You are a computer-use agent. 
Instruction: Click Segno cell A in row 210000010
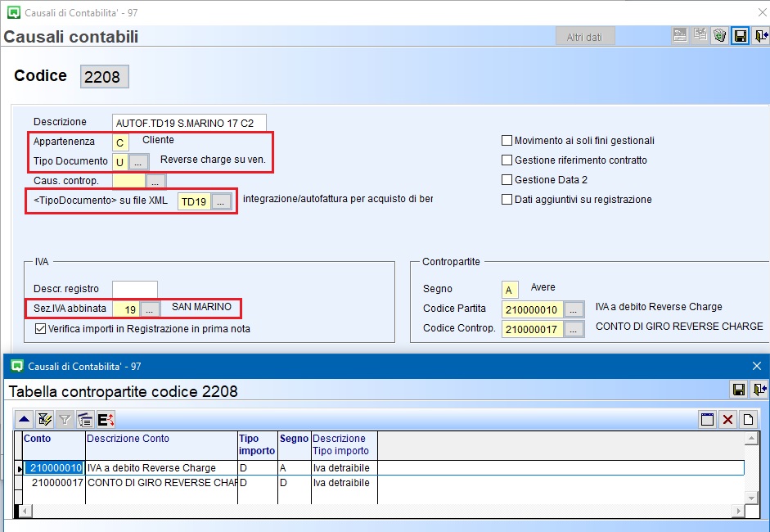click(x=294, y=467)
